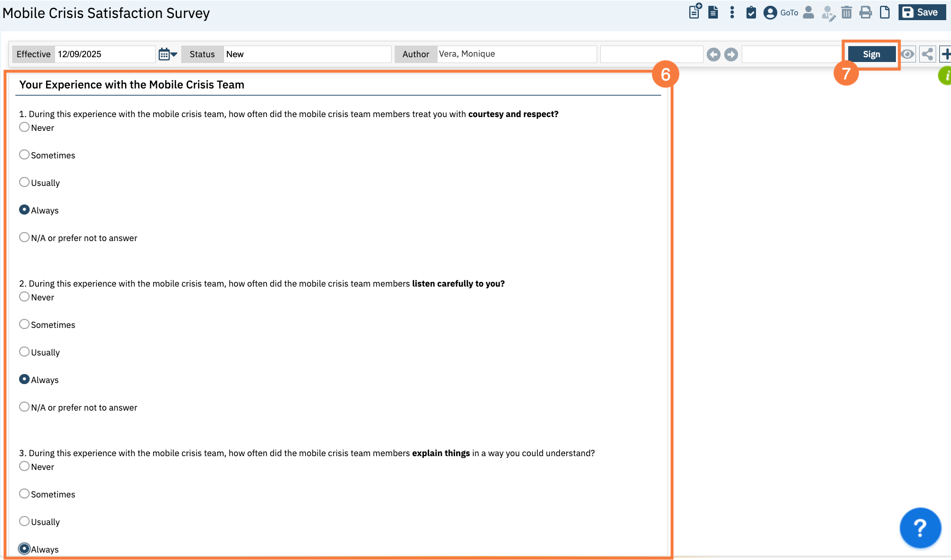Image resolution: width=951 pixels, height=560 pixels.
Task: Open the Effective date calendar dropdown
Action: [x=168, y=54]
